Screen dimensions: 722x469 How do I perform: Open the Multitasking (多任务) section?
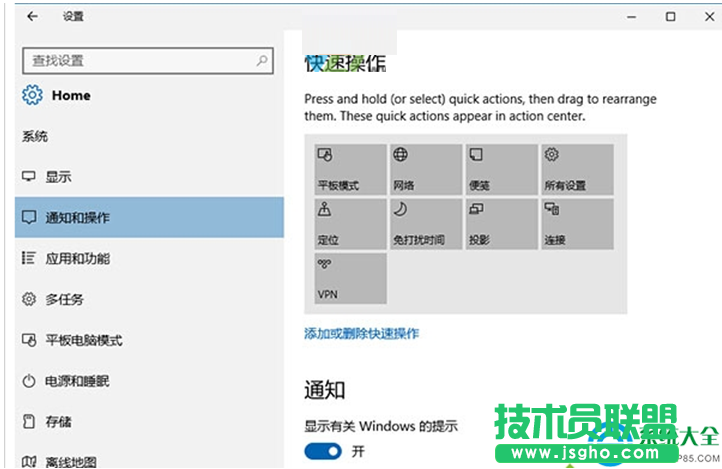pyautogui.click(x=65, y=300)
